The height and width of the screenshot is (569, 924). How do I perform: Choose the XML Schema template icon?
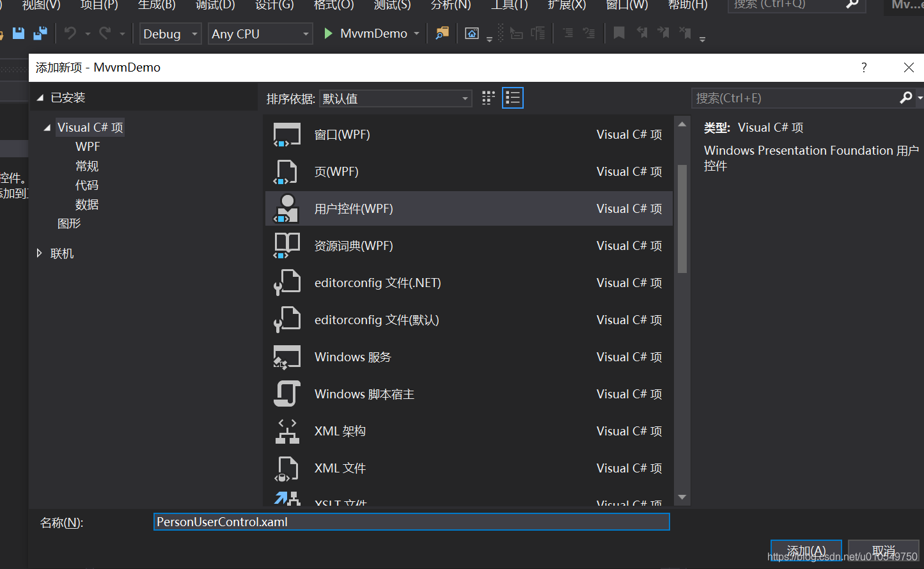[287, 432]
